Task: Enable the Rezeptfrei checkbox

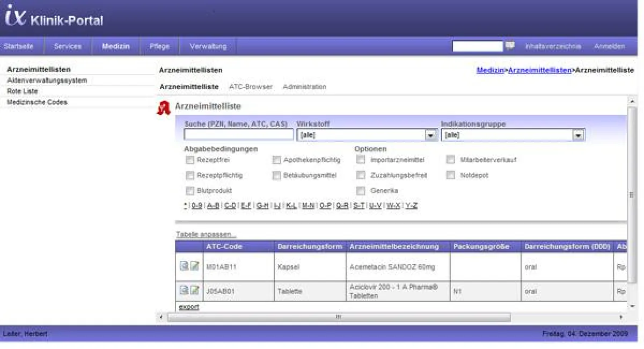Action: pos(189,159)
